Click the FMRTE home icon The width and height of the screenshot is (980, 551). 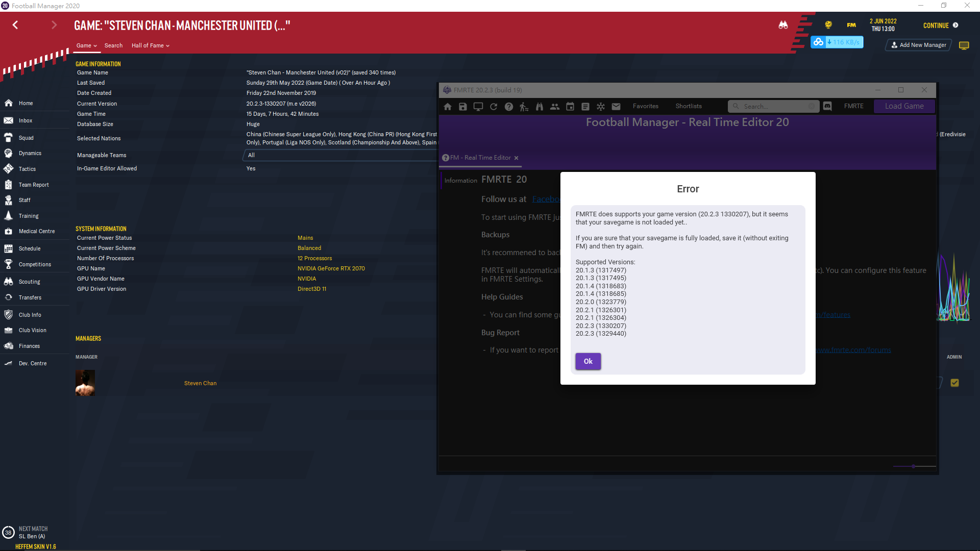click(448, 107)
